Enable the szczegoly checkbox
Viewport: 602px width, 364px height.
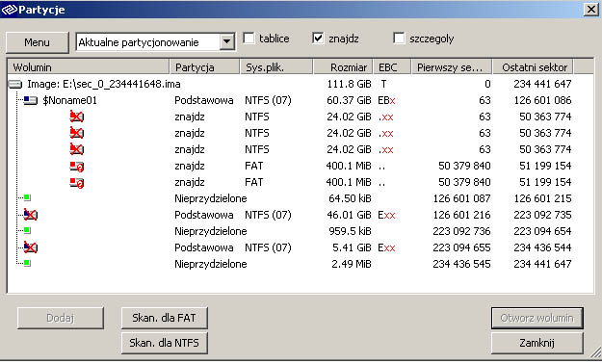point(399,38)
